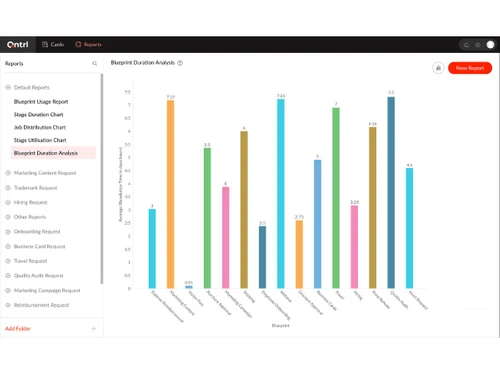Collapse the Default Reports folder
The width and height of the screenshot is (500, 375).
(x=8, y=87)
